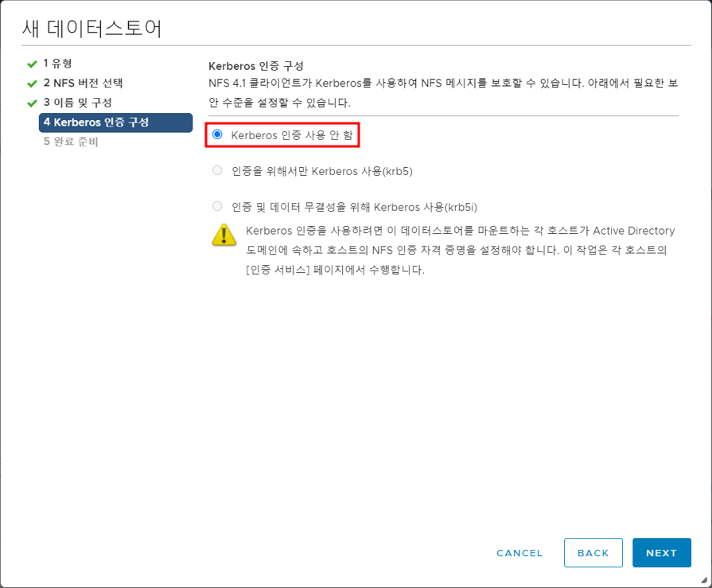Go to wizard step '3 이름 및 구성'

point(78,103)
